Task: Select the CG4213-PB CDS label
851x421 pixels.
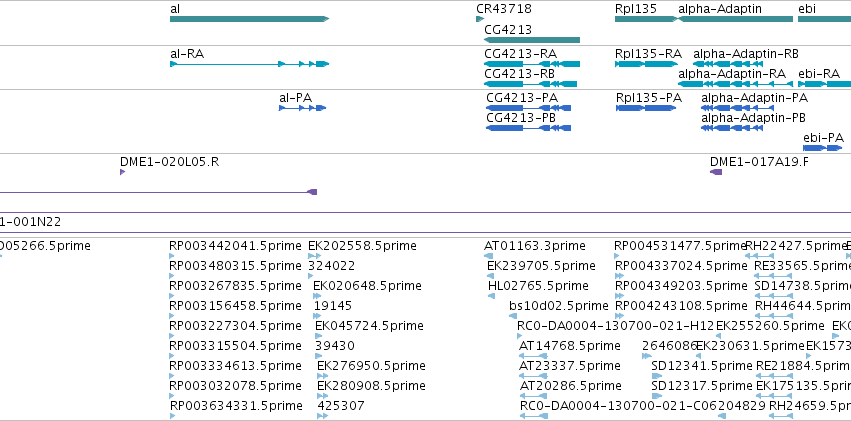Action: click(x=521, y=118)
